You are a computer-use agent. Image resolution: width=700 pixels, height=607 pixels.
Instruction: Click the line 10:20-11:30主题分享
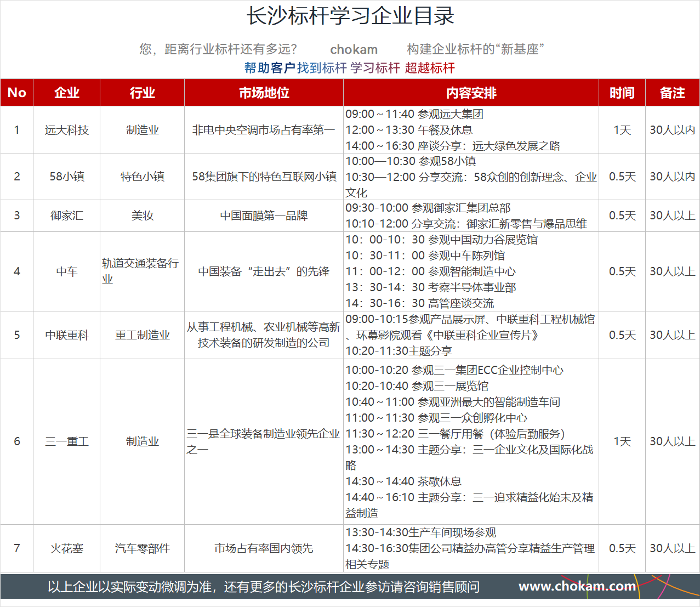(x=399, y=351)
